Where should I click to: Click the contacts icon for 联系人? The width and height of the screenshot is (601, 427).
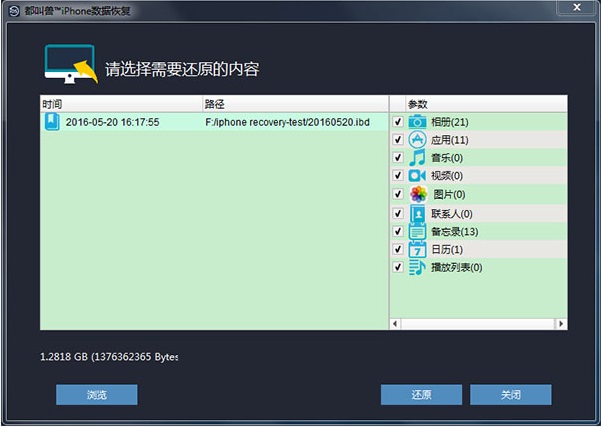click(417, 213)
